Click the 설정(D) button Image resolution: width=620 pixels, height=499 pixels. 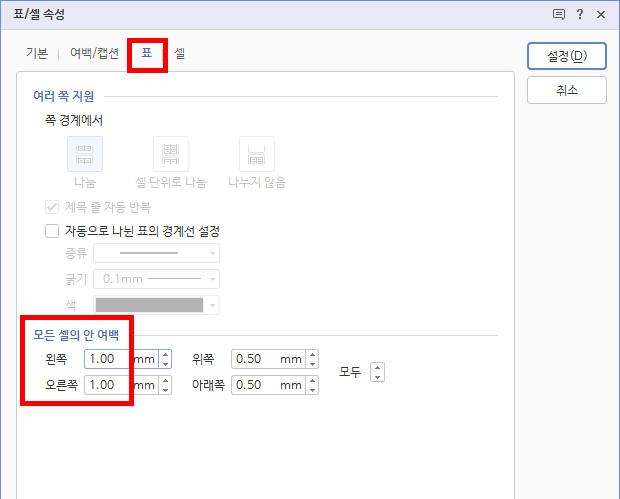pos(567,56)
